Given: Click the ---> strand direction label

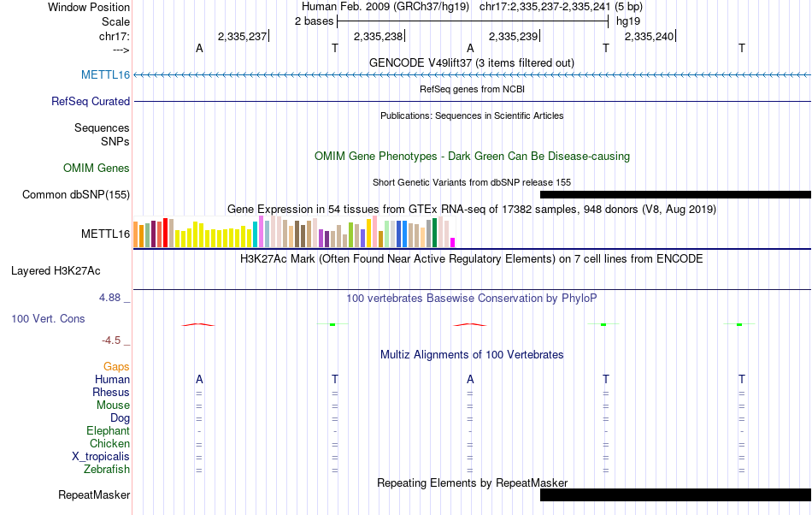Looking at the screenshot, I should tap(121, 50).
